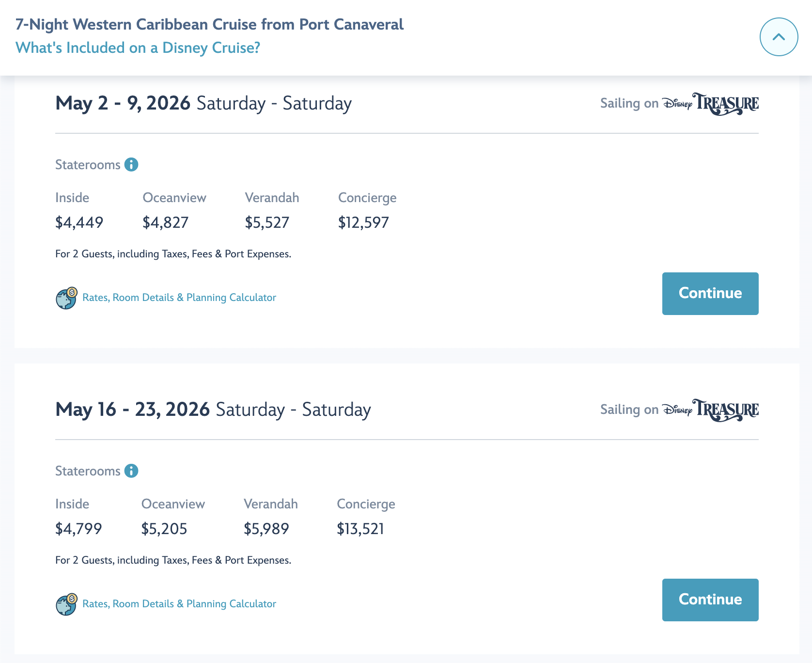Screen dimensions: 812x663
Task: Open Rates, Room Details link for May 2 sailing
Action: click(179, 298)
